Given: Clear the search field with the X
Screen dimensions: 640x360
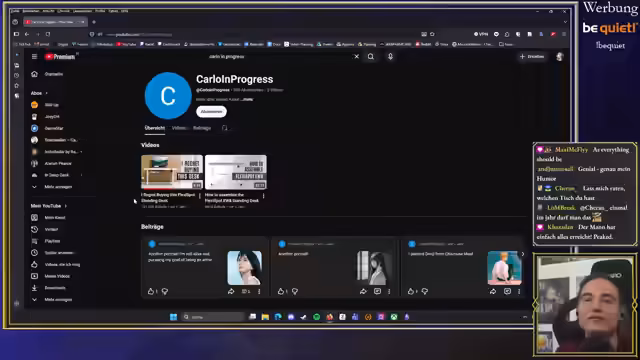Looking at the screenshot, I should coord(356,57).
